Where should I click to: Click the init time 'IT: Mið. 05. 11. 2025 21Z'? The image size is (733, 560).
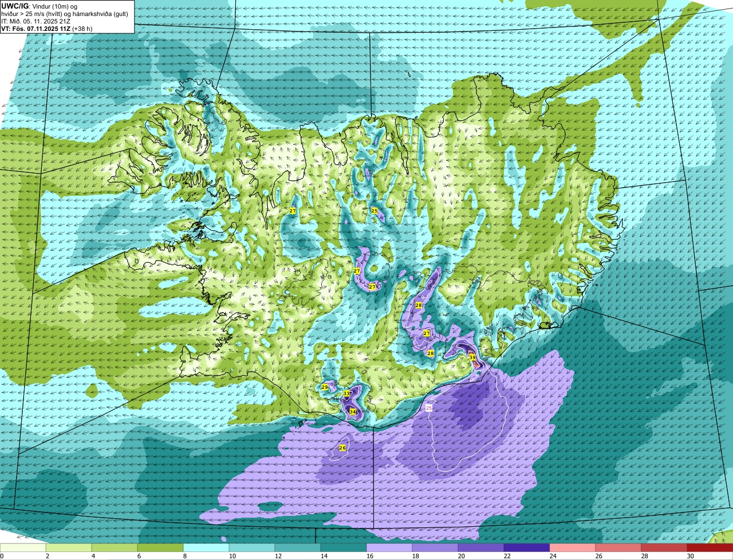pyautogui.click(x=36, y=21)
